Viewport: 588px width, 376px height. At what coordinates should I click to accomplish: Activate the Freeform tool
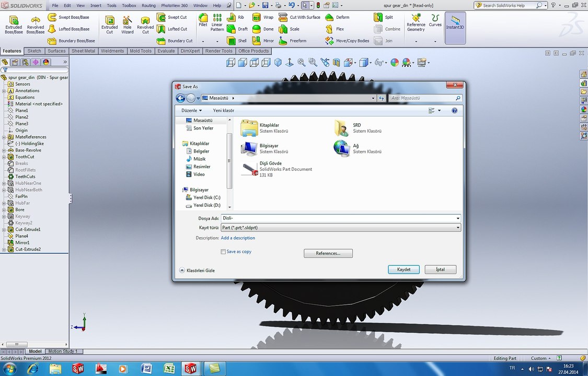coord(293,41)
